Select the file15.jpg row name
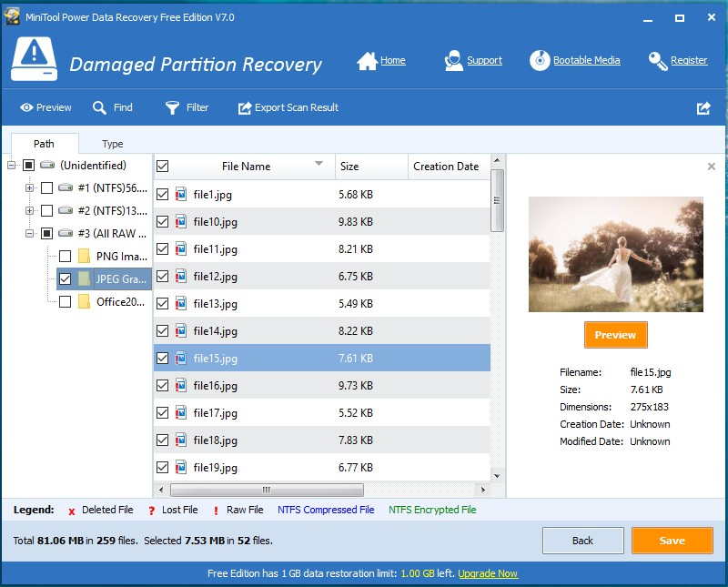 click(x=216, y=358)
